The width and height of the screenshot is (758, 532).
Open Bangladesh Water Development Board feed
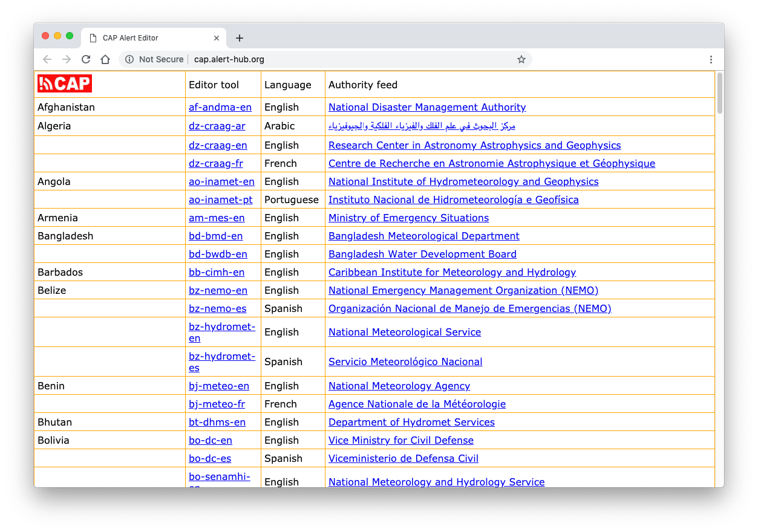(422, 254)
